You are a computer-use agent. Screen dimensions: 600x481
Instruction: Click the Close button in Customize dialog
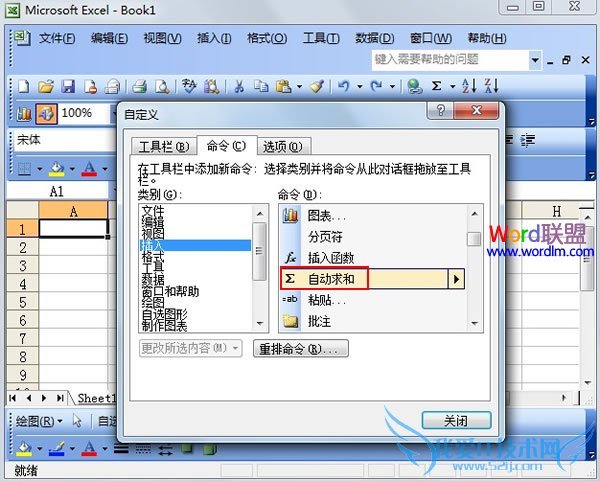click(456, 421)
